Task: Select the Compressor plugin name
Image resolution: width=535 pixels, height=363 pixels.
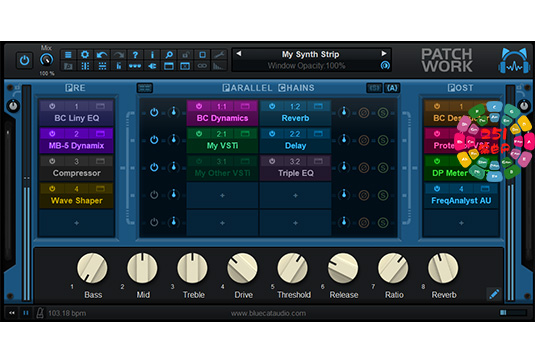Action: 76,173
